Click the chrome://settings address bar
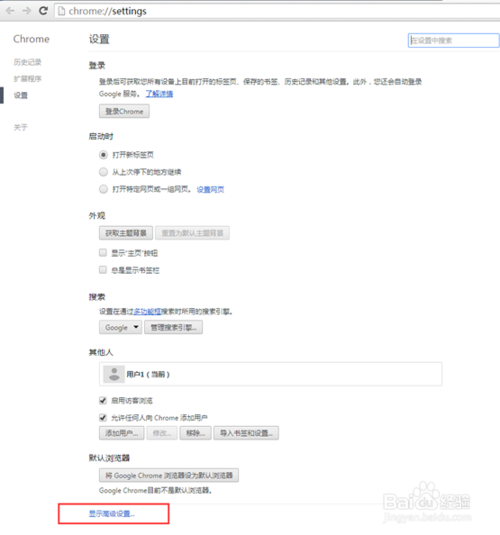 coord(277,11)
